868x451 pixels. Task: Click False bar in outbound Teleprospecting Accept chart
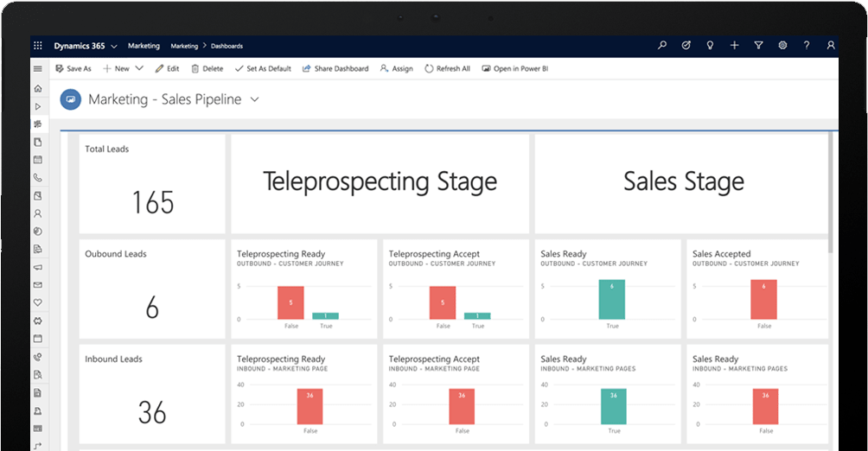[x=443, y=302]
